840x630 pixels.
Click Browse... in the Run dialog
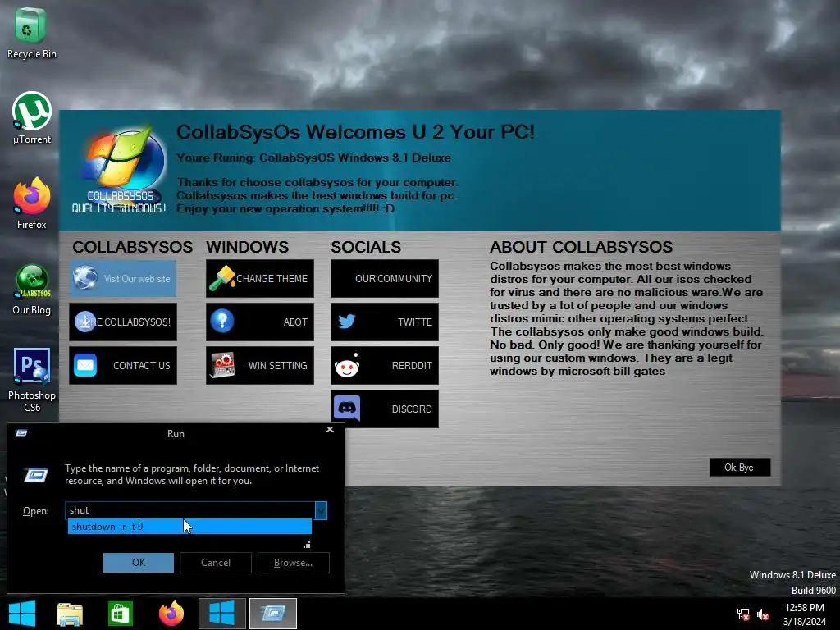pyautogui.click(x=293, y=563)
